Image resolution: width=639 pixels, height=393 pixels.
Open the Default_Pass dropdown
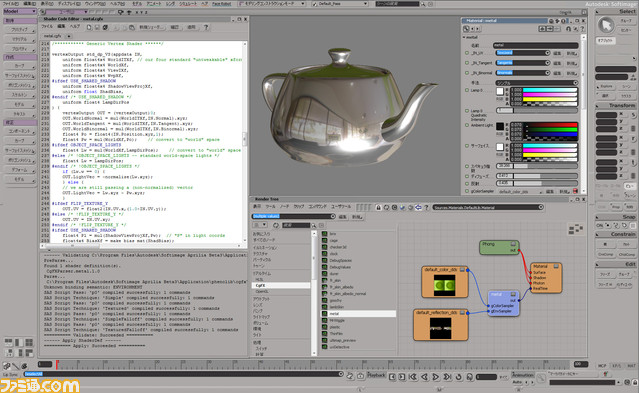click(340, 4)
